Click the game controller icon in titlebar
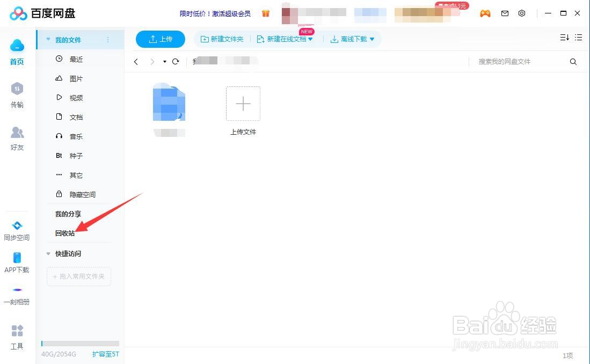The height and width of the screenshot is (364, 590). pyautogui.click(x=485, y=13)
